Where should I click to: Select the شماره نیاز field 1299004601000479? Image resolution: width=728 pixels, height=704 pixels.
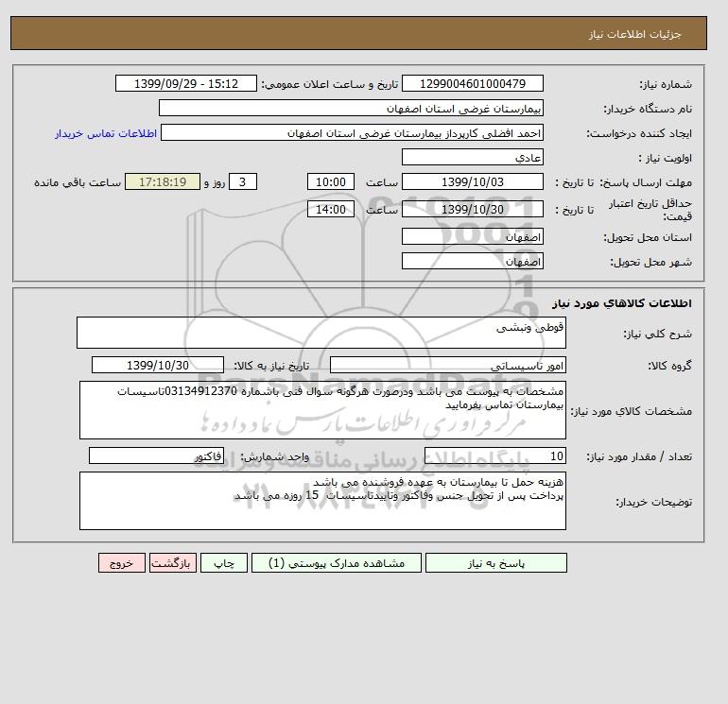click(x=472, y=83)
